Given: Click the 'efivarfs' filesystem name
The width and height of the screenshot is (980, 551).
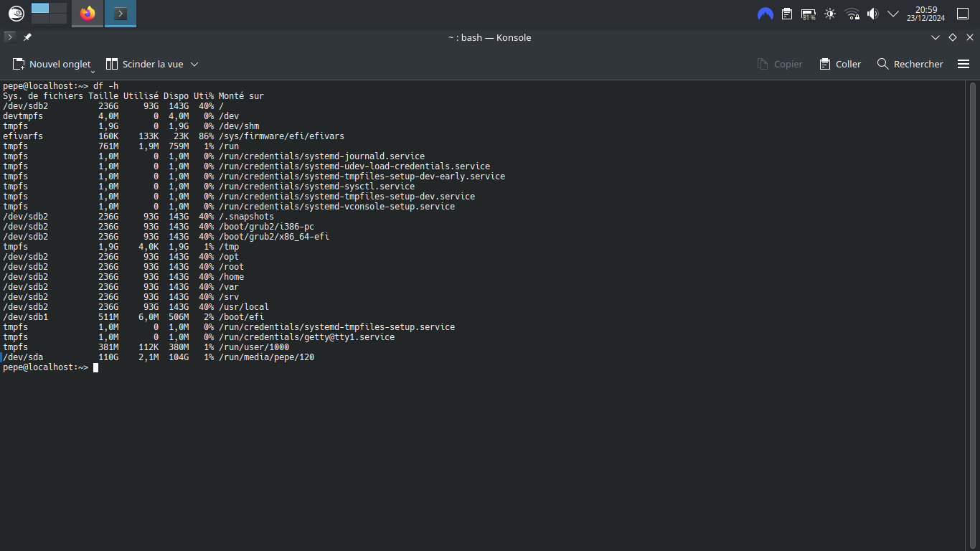Looking at the screenshot, I should 23,136.
